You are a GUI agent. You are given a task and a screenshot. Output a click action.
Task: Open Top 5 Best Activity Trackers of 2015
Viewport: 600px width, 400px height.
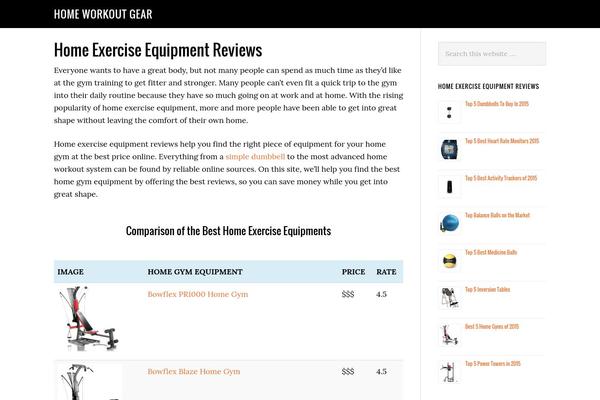(501, 178)
